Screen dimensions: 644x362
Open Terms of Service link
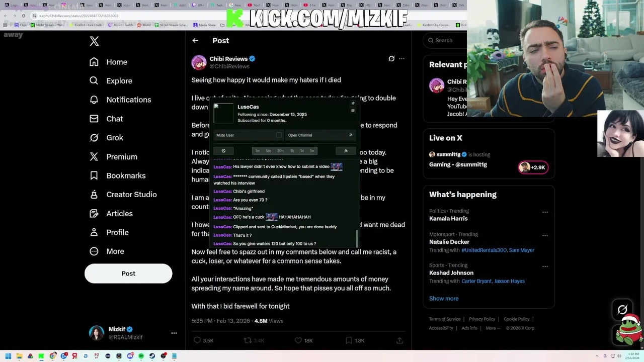[x=445, y=319]
